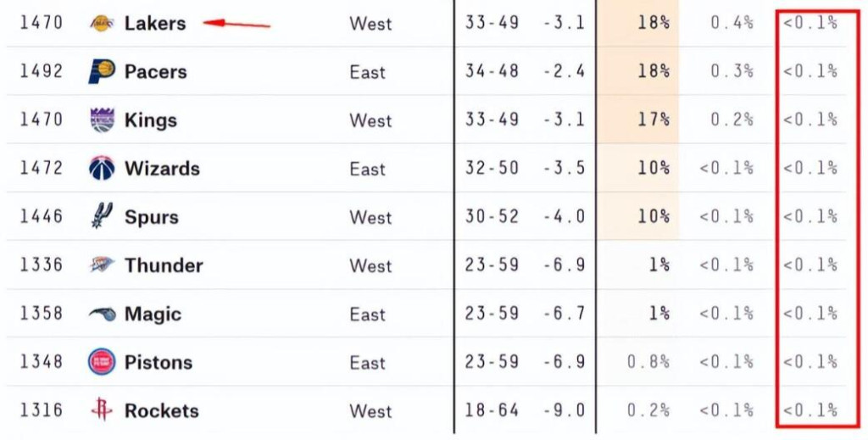Click the Kings team logo
This screenshot has height=440, width=868.
102,120
